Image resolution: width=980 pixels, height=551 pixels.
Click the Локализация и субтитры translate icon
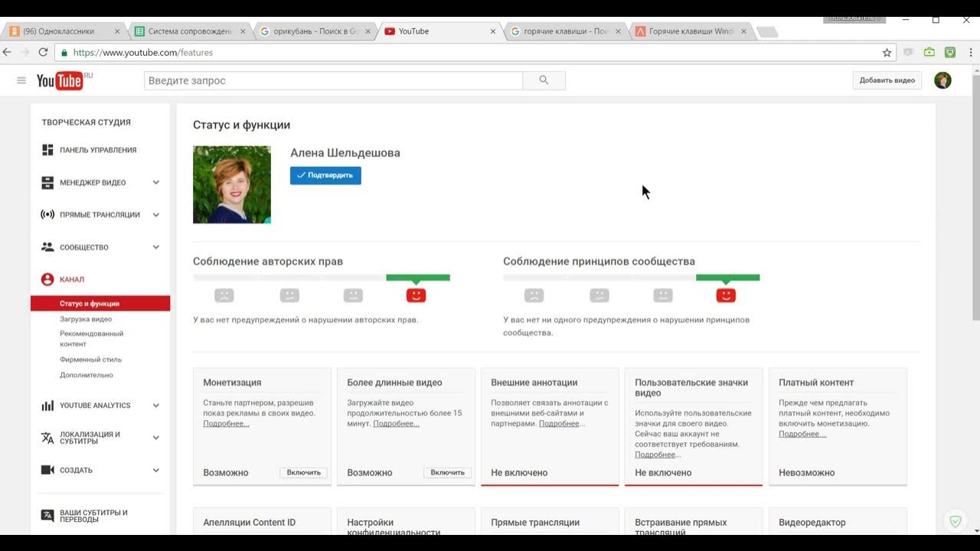click(x=47, y=438)
